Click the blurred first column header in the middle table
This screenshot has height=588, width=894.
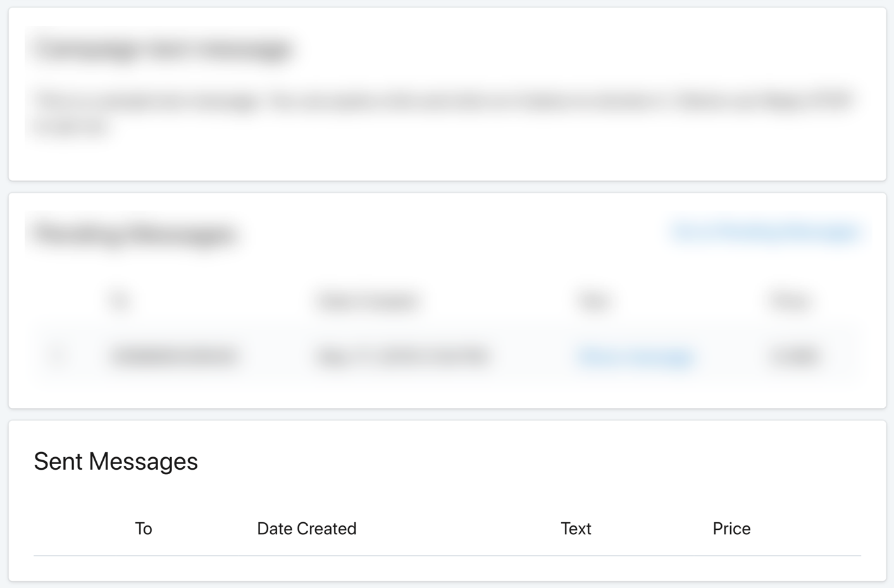click(120, 301)
